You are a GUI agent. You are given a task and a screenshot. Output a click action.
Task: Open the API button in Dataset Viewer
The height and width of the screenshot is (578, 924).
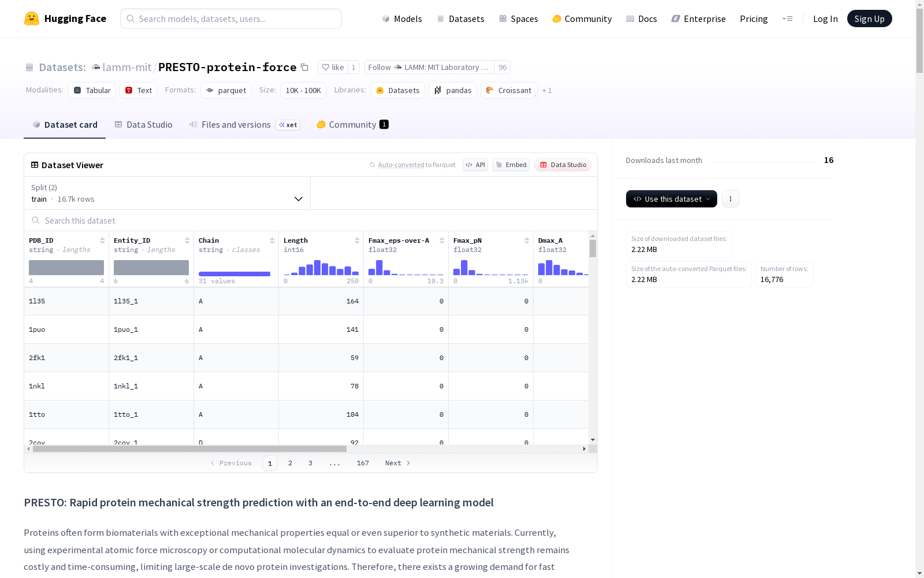click(475, 165)
